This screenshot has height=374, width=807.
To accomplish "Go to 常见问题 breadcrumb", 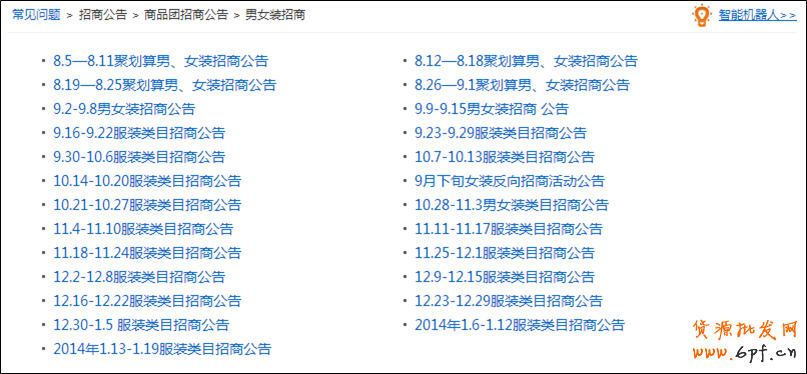I will point(37,15).
